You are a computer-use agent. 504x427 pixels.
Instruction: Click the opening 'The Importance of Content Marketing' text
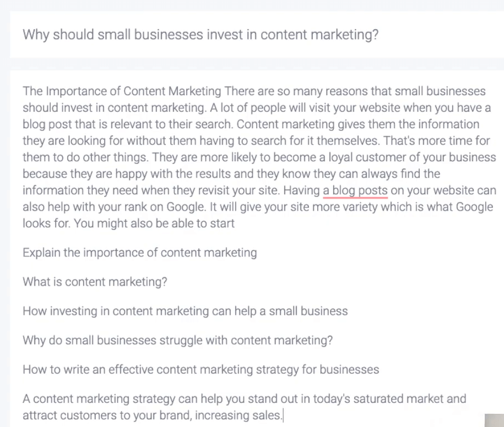point(122,91)
